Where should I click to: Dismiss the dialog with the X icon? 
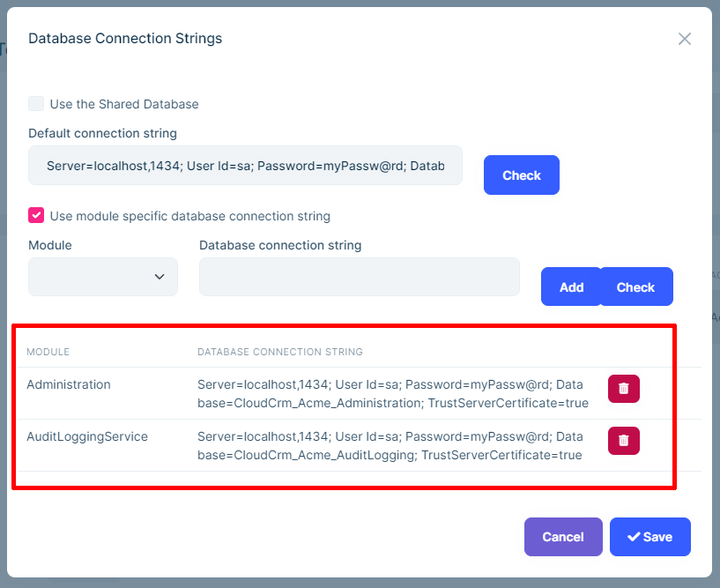pos(685,39)
